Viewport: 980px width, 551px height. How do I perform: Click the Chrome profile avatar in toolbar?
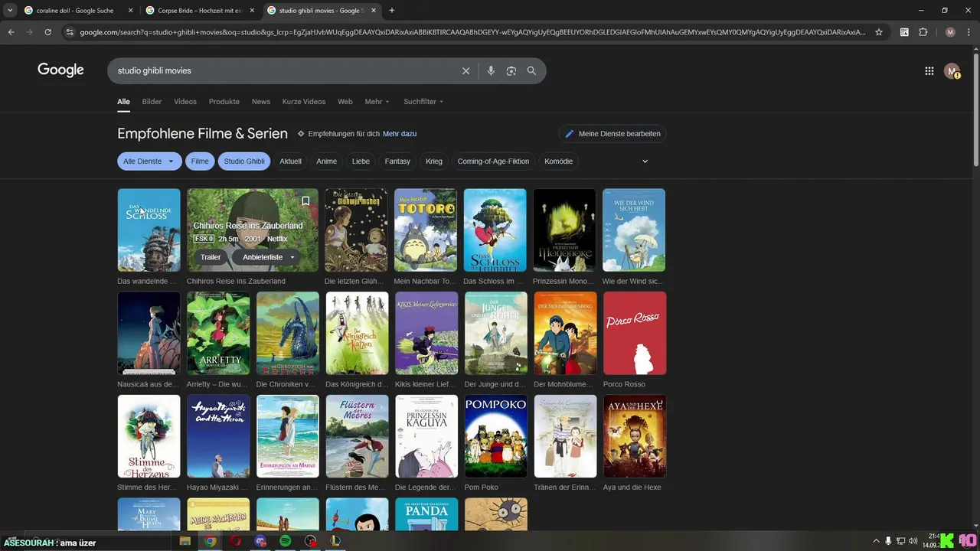click(950, 32)
